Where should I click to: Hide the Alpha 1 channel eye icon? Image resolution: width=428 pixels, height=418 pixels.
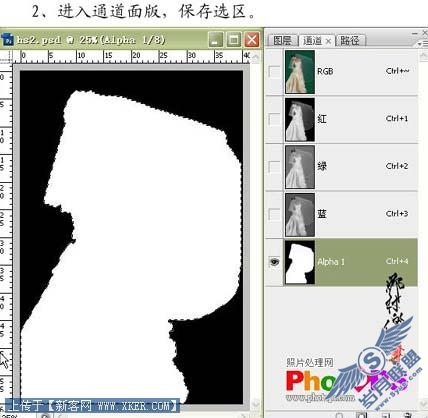point(274,262)
